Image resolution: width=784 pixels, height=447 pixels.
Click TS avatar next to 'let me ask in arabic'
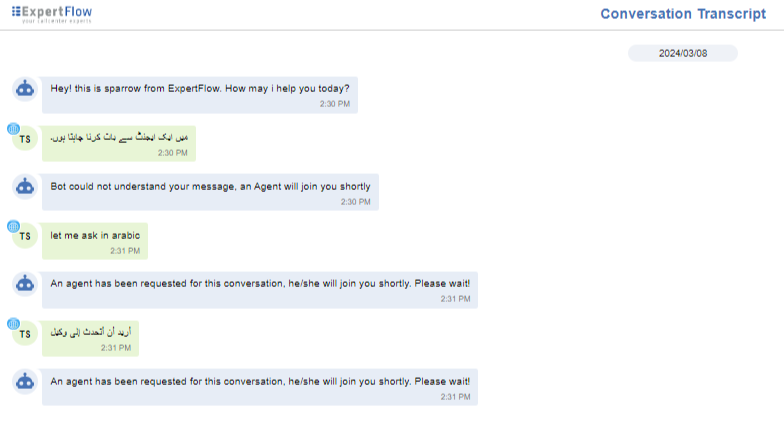[x=26, y=237]
